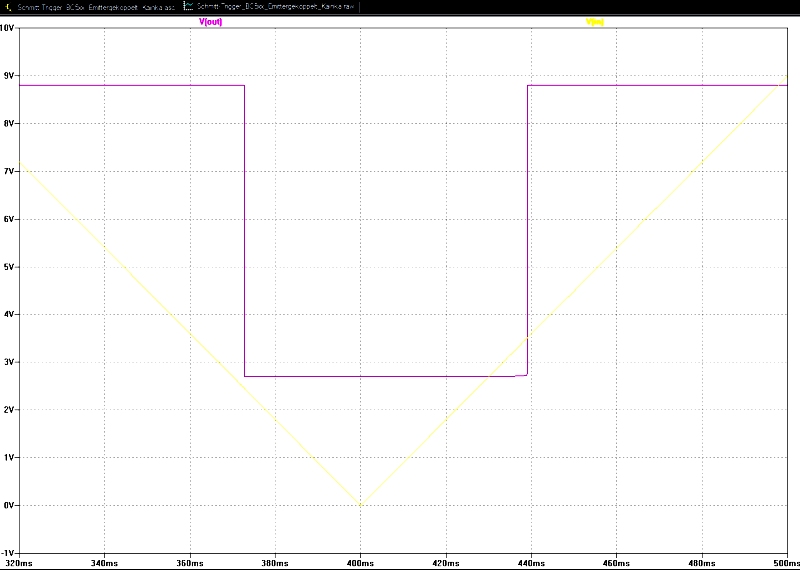The height and width of the screenshot is (570, 800).
Task: Click the 360ms label on the time axis
Action: (x=190, y=563)
